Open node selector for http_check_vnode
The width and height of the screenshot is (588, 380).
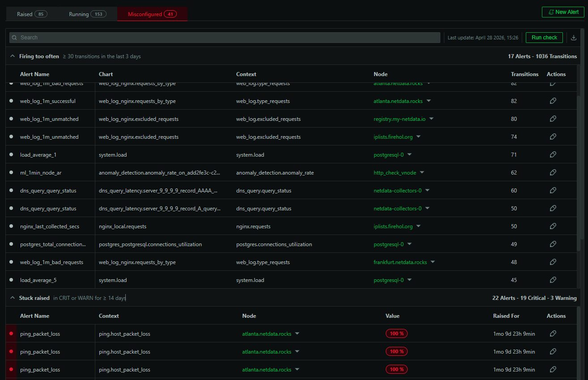(x=422, y=172)
